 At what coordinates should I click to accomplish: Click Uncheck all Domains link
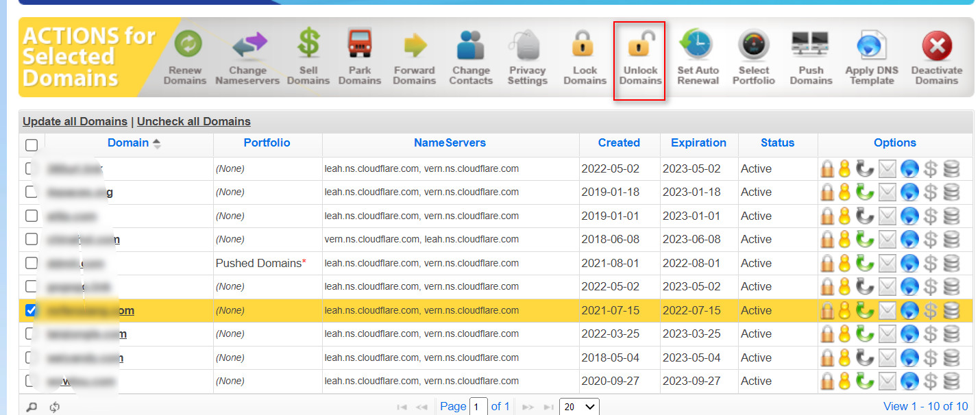coord(194,121)
